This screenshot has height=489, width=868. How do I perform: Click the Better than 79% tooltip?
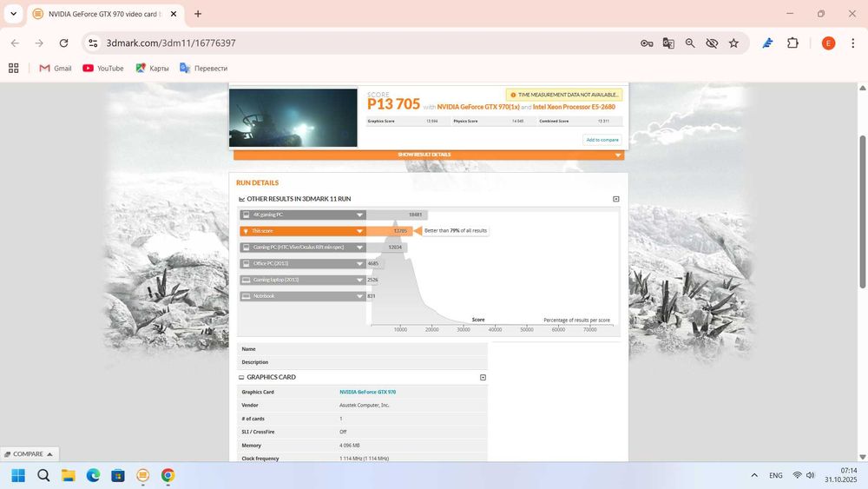click(455, 230)
